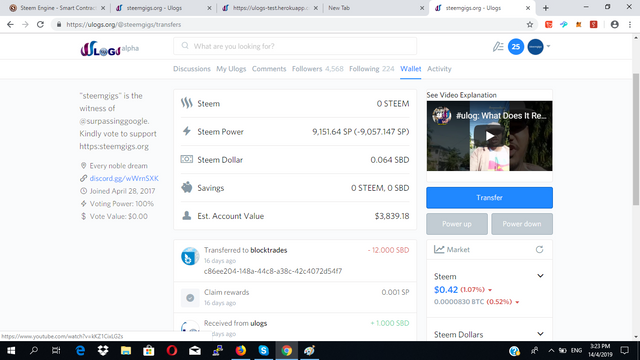
Task: Expand the user menu caret
Action: (x=548, y=46)
